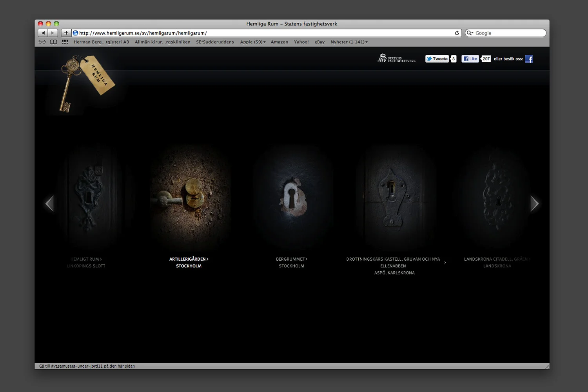Tweet this page with the Tweeta button
The height and width of the screenshot is (392, 588).
(x=437, y=59)
